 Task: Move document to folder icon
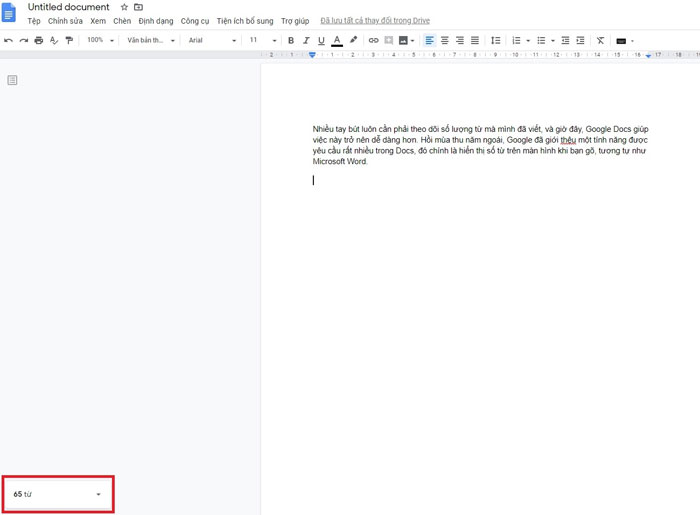point(138,7)
